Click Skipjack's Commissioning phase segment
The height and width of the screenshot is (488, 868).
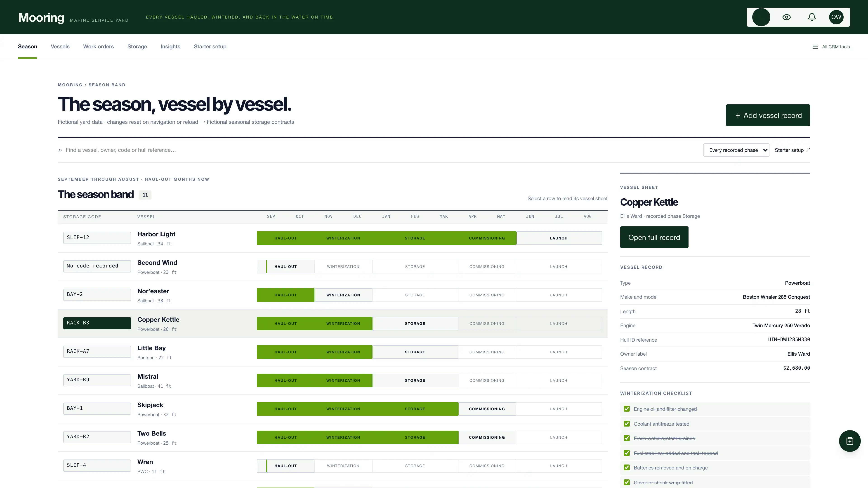tap(487, 409)
